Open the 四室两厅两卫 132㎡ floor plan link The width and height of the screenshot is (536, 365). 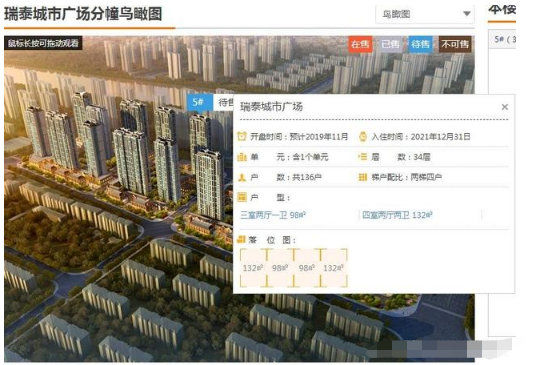pos(397,215)
